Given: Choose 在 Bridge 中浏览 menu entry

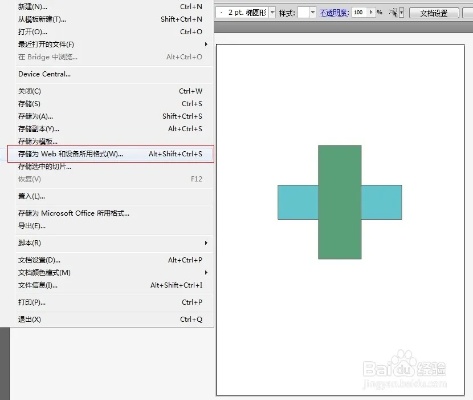Looking at the screenshot, I should [x=110, y=57].
